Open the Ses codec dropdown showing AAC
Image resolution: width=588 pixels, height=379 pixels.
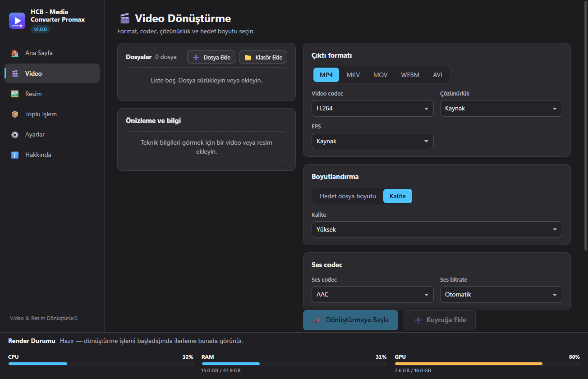[372, 294]
